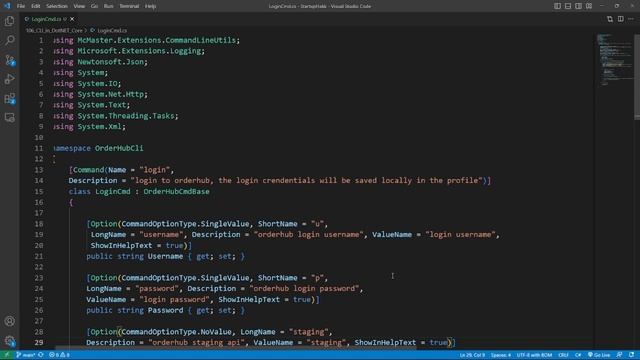Click the VS Code logo icon
This screenshot has height=360, width=640.
coord(7,6)
